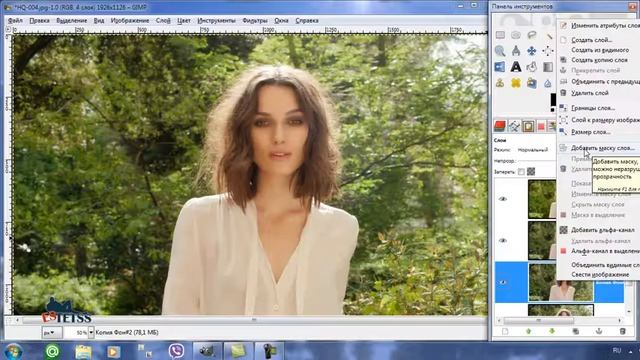Hide the topmost layer via eye icon
The height and width of the screenshot is (360, 640).
click(503, 199)
